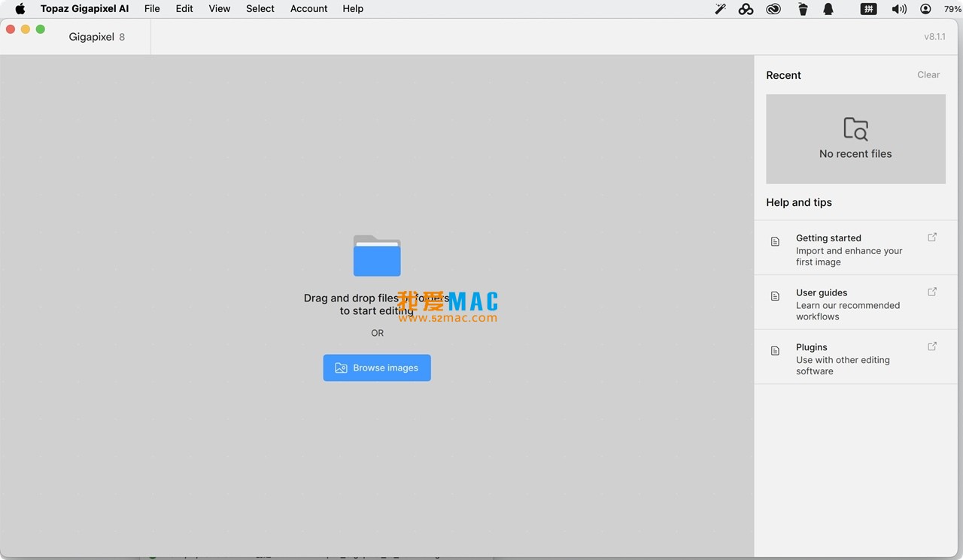Click the document icon beside User guides
This screenshot has height=560, width=963.
[x=775, y=297]
